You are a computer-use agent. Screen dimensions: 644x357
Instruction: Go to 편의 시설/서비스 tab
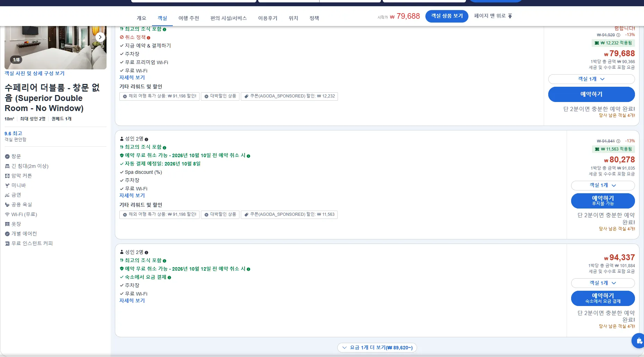(x=229, y=18)
